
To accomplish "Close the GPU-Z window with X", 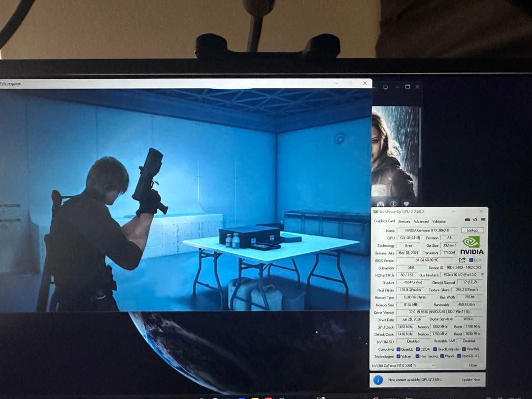I will pyautogui.click(x=481, y=211).
